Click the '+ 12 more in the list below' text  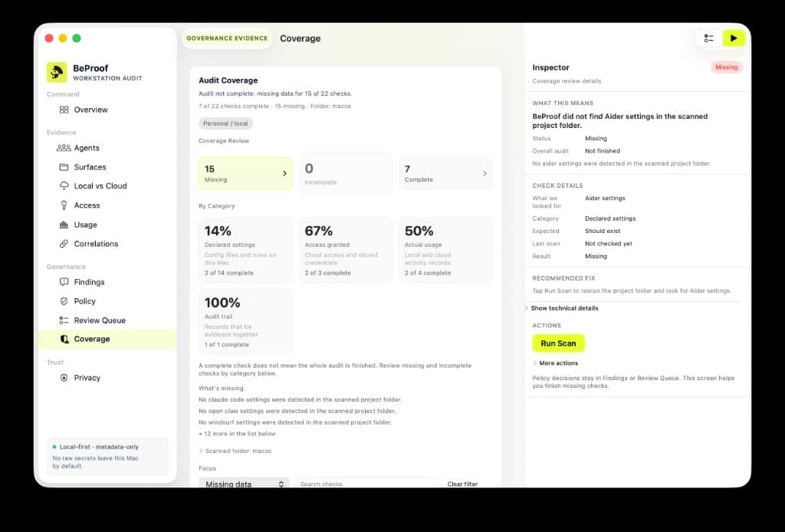tap(237, 433)
